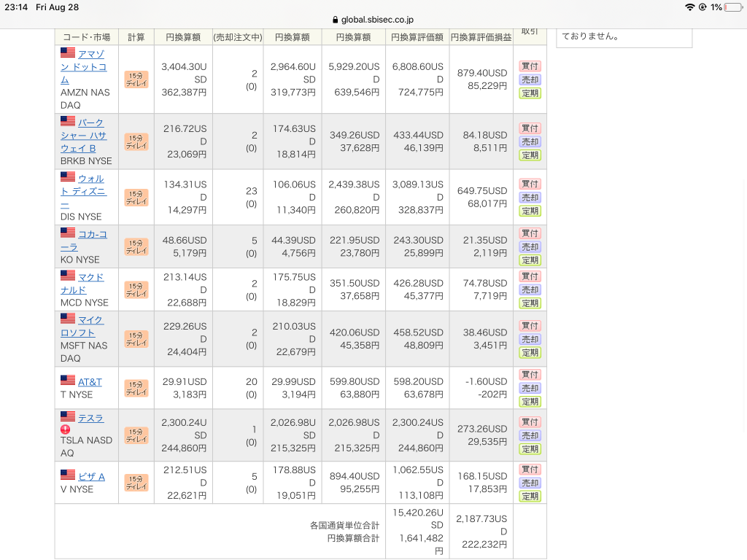Tap the lock icon in address bar
This screenshot has height=560, width=747.
pyautogui.click(x=335, y=20)
